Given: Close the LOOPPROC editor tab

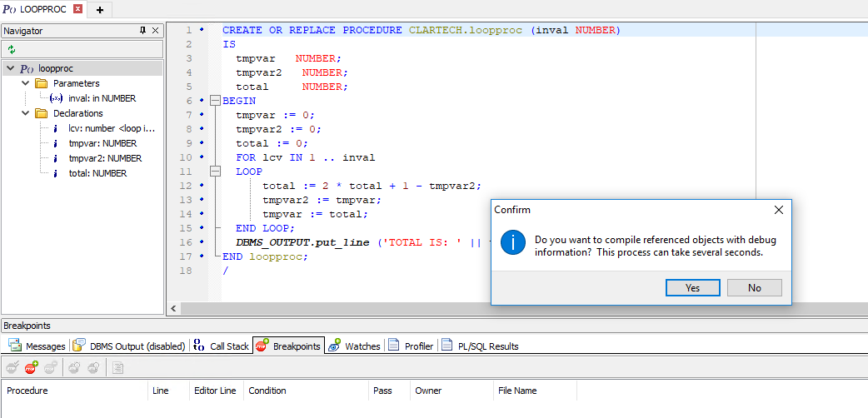Looking at the screenshot, I should pyautogui.click(x=78, y=9).
